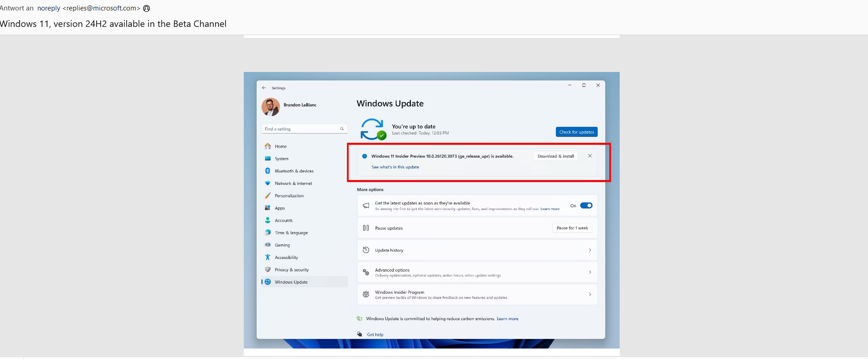Click the megaphone icon for latest updates
The image size is (868, 359).
click(366, 206)
